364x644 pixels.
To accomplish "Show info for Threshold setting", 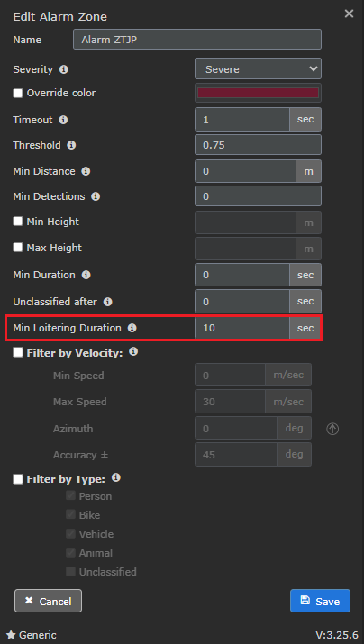I will click(71, 145).
